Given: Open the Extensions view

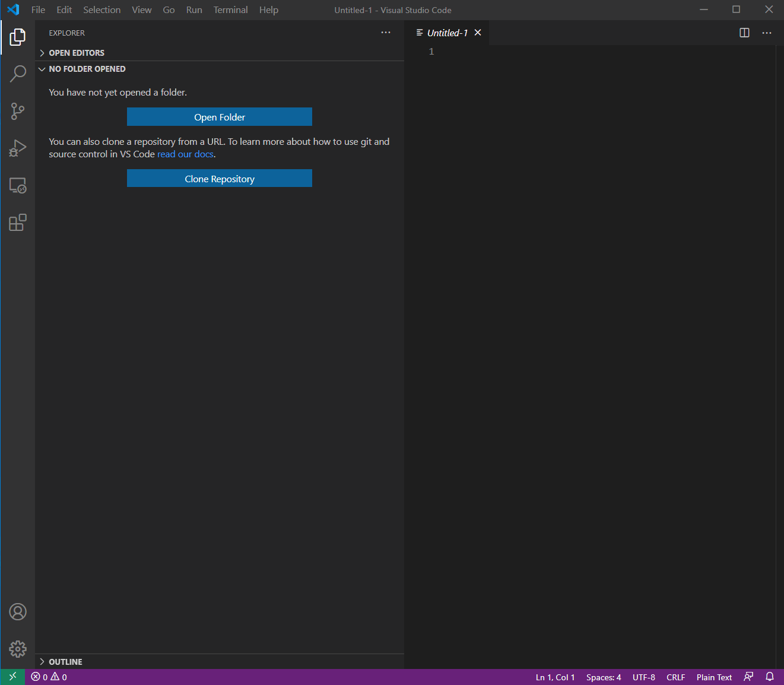Looking at the screenshot, I should 18,223.
